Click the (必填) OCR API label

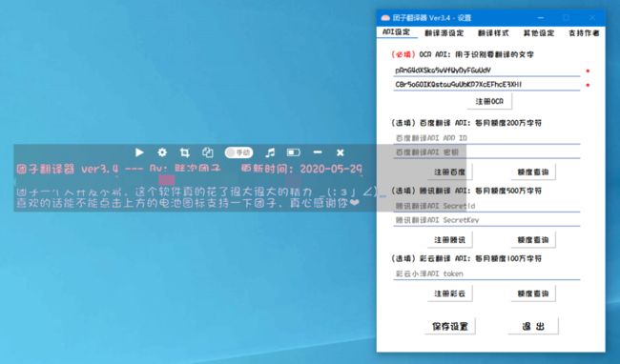462,54
